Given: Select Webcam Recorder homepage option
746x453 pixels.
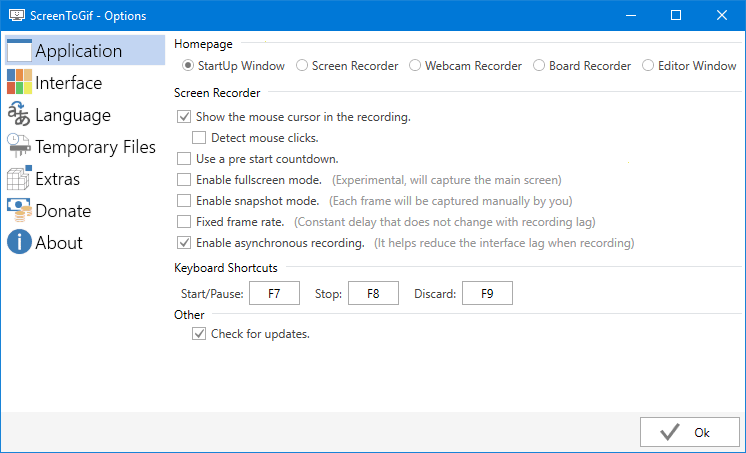Looking at the screenshot, I should click(x=415, y=65).
